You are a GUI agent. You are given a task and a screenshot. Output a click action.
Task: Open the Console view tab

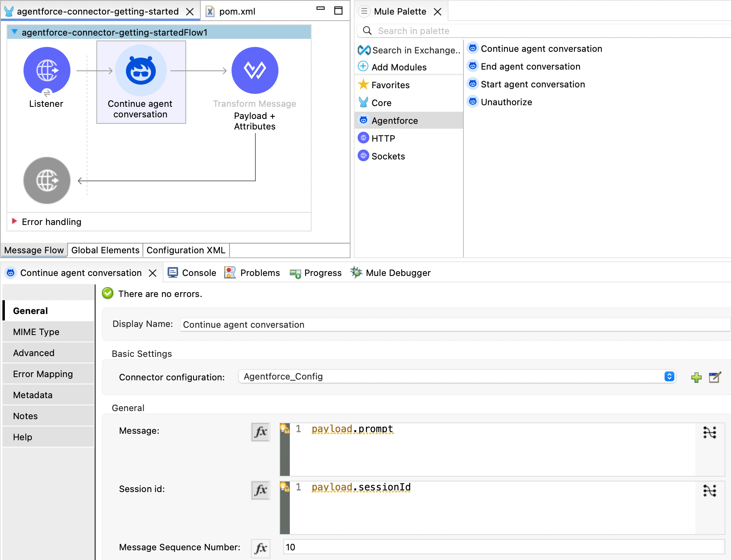[x=192, y=273]
